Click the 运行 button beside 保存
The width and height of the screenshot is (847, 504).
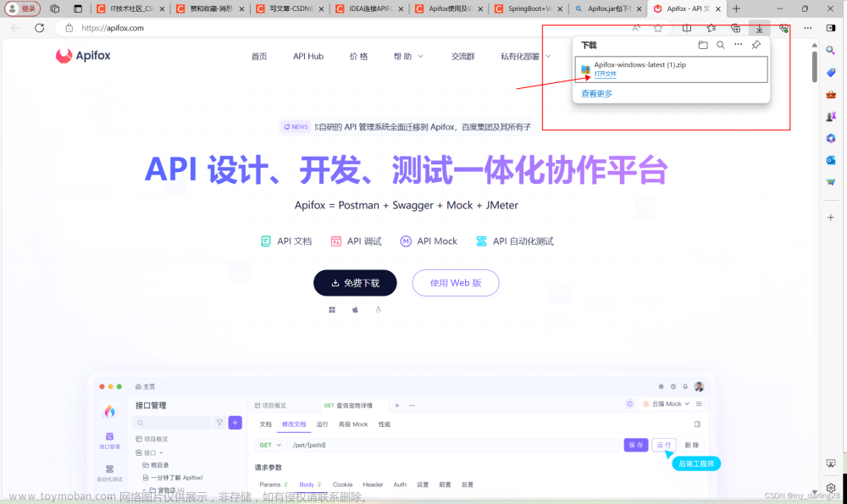664,445
